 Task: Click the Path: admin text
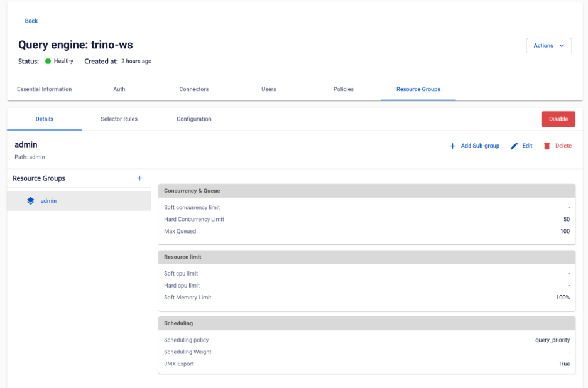click(30, 157)
